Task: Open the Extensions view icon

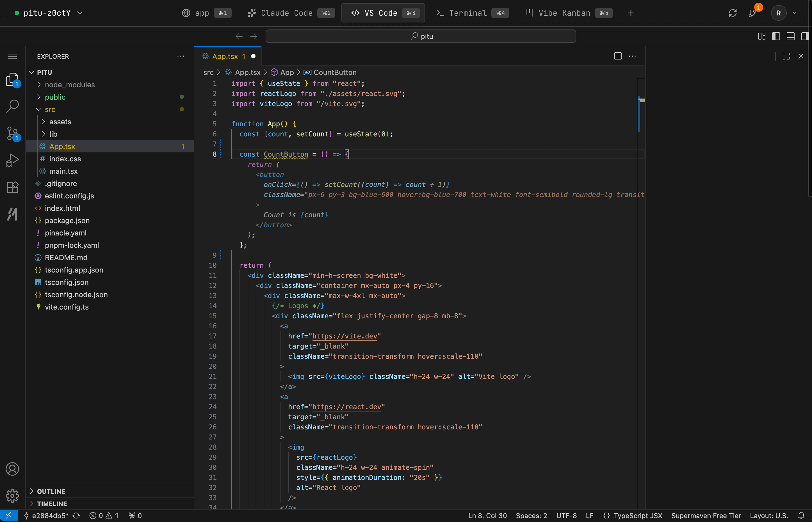Action: [x=13, y=187]
